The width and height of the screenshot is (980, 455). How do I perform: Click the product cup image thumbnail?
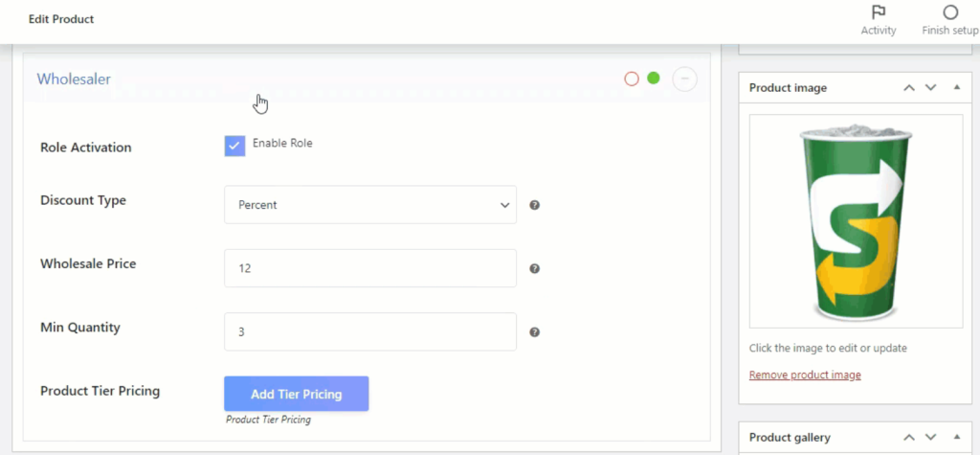pos(857,221)
